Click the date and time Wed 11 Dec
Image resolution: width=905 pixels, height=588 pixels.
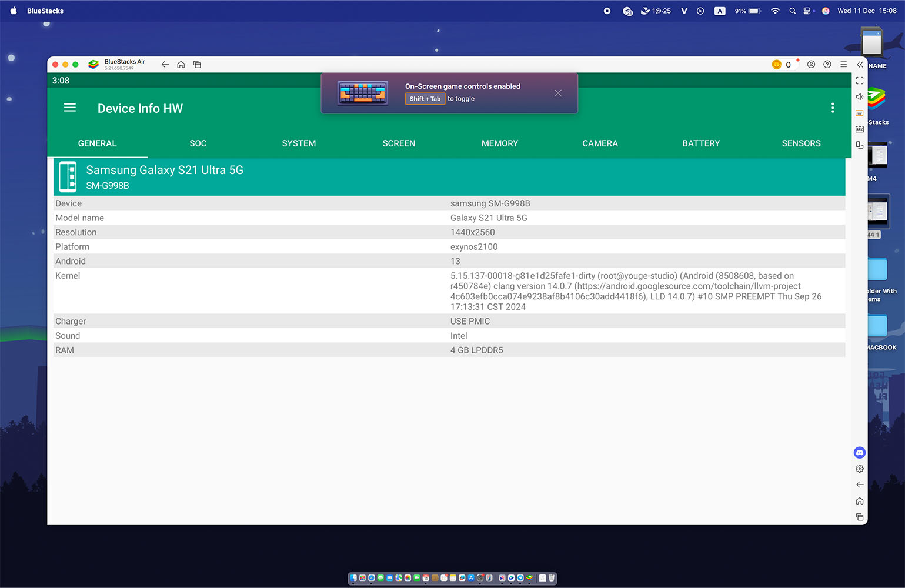[867, 11]
